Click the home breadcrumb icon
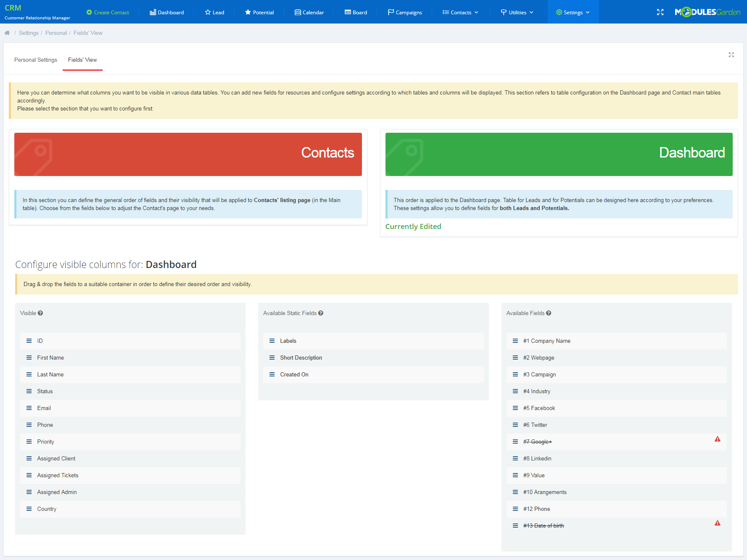 click(x=7, y=32)
